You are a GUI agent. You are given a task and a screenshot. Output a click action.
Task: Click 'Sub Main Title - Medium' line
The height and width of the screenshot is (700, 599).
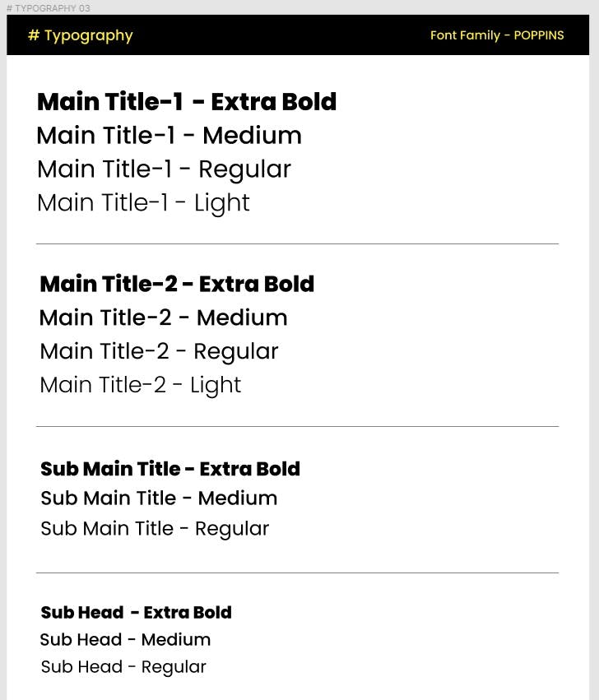point(159,498)
